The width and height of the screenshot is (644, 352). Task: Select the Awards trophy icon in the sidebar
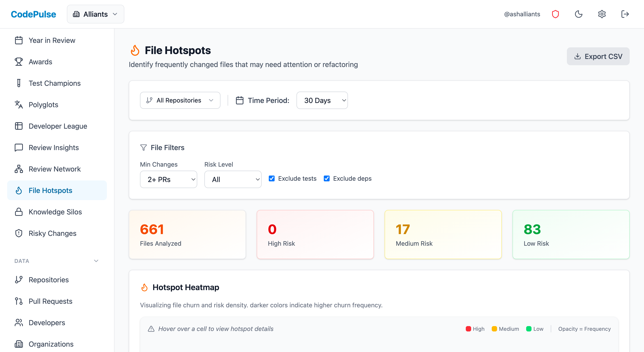point(19,62)
